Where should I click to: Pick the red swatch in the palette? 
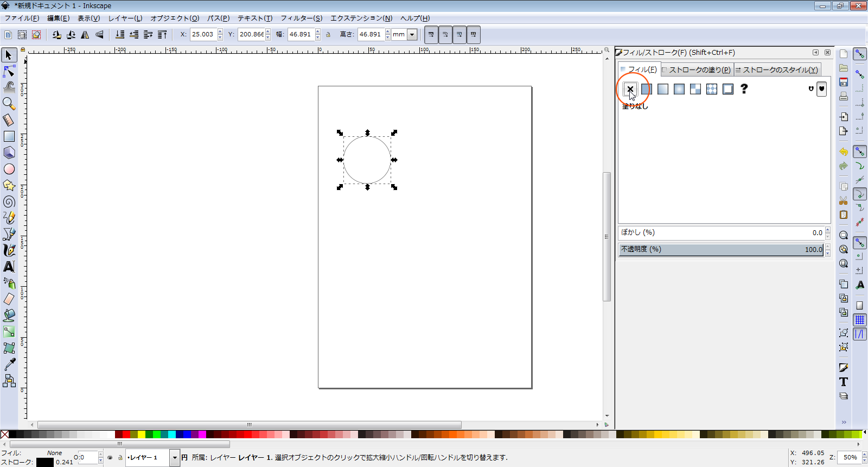click(126, 434)
